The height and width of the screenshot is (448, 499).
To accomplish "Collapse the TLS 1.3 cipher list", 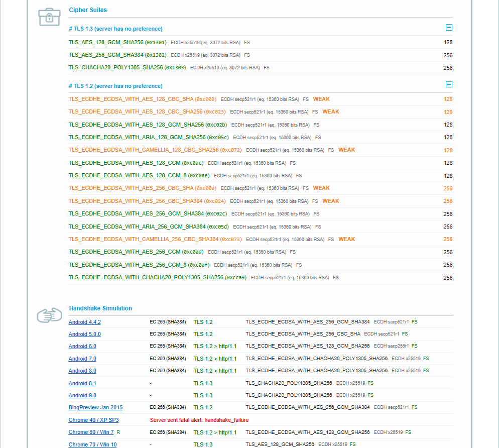I will coord(449,28).
